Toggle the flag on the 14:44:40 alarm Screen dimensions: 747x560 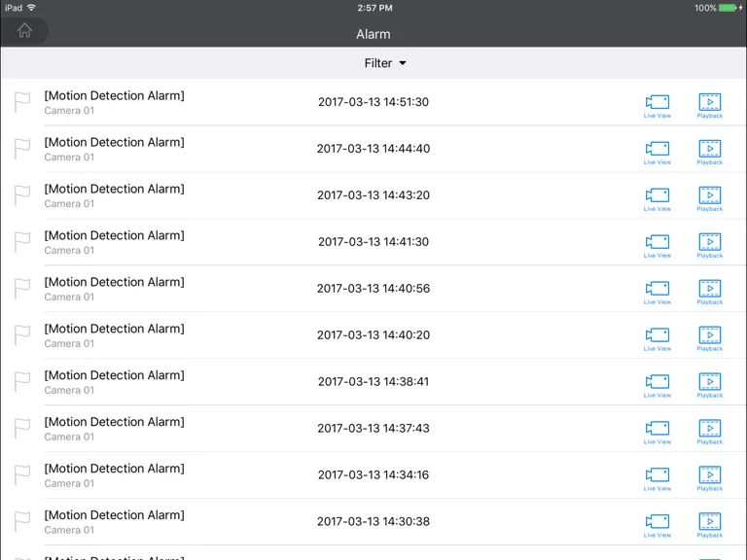[22, 149]
